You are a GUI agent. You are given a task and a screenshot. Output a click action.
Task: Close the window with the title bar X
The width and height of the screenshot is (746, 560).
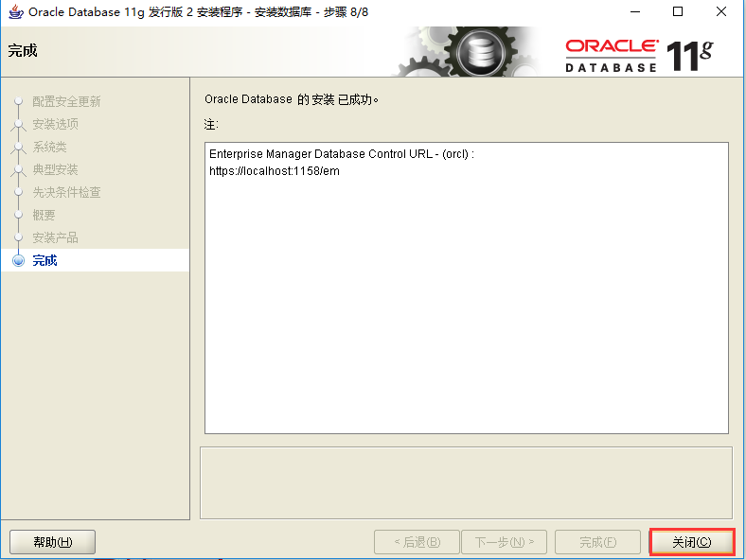pos(721,12)
